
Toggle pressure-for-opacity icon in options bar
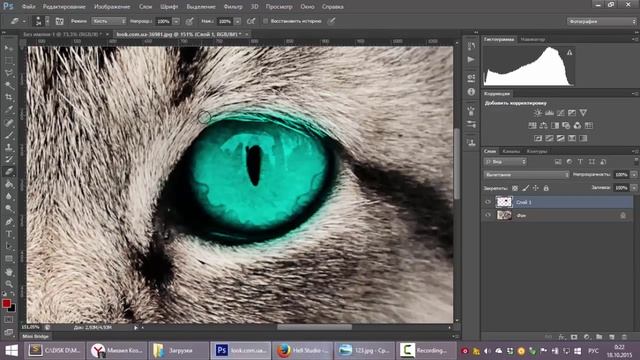(x=189, y=21)
